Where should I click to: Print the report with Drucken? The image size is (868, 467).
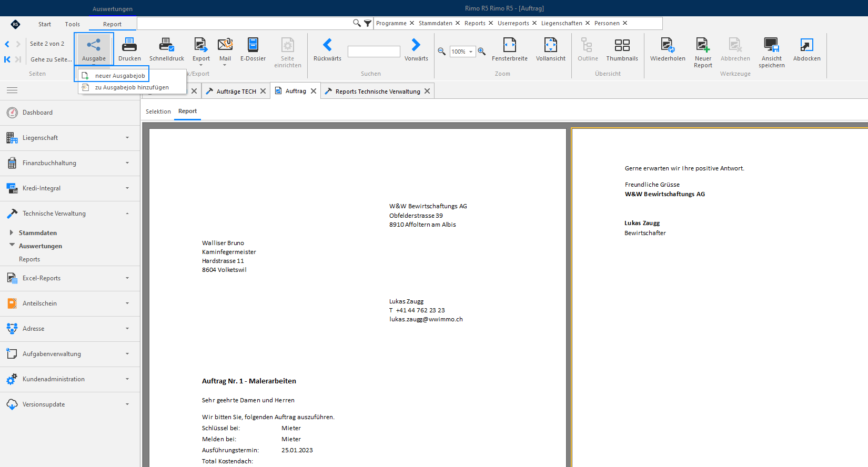[129, 50]
